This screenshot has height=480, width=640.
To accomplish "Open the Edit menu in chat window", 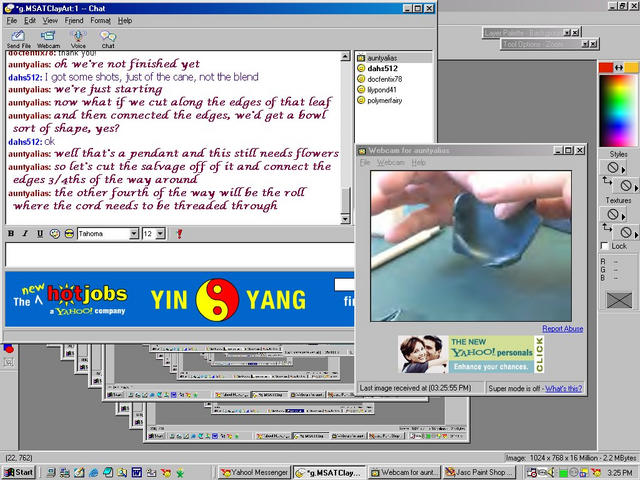I will (x=30, y=20).
